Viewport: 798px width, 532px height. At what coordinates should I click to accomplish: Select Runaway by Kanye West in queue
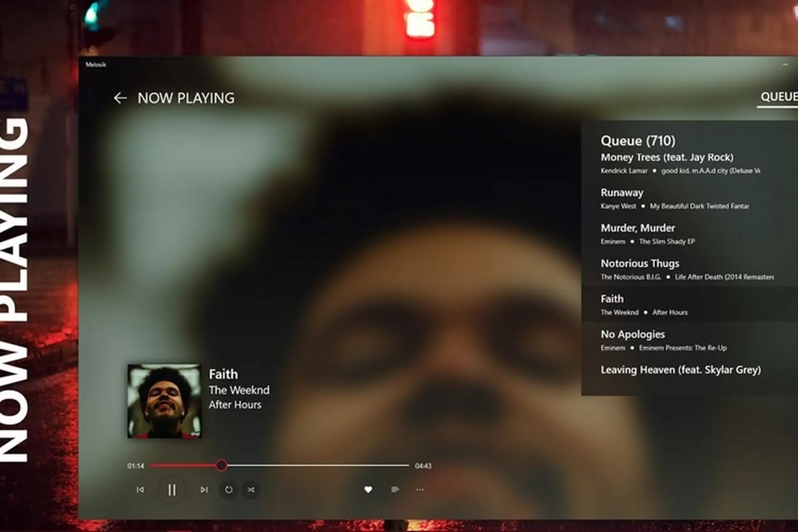pos(690,199)
